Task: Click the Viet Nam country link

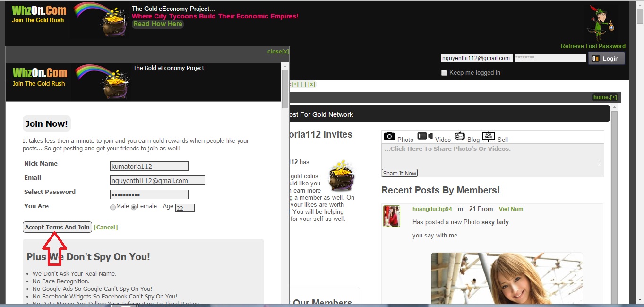Action: point(511,209)
